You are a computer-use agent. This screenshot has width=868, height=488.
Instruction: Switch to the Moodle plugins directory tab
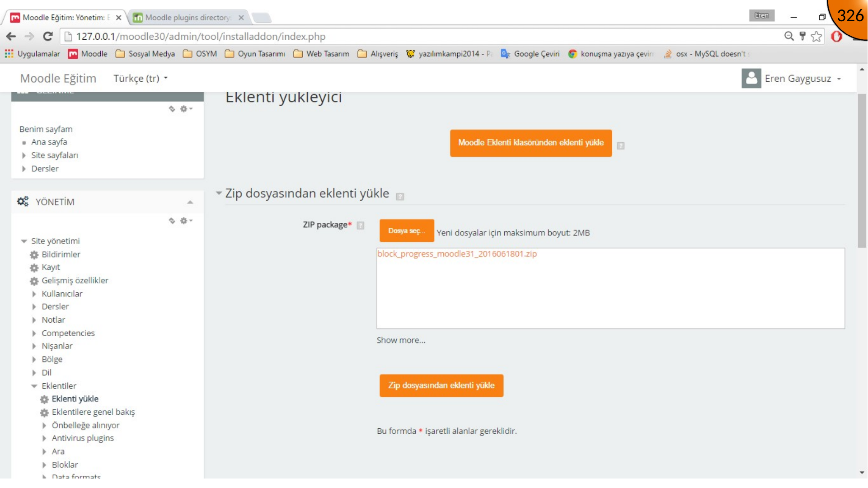coord(188,18)
